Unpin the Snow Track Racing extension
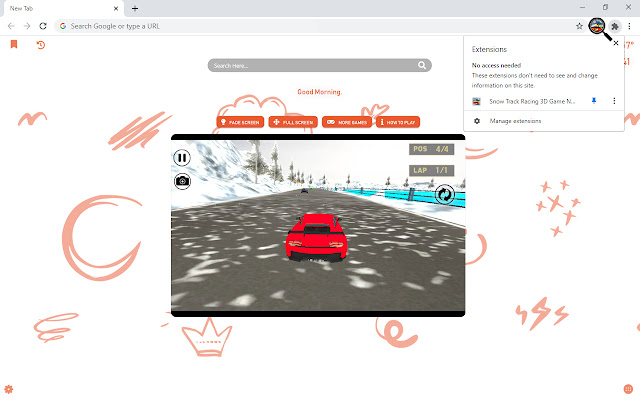This screenshot has width=640, height=400. tap(594, 101)
